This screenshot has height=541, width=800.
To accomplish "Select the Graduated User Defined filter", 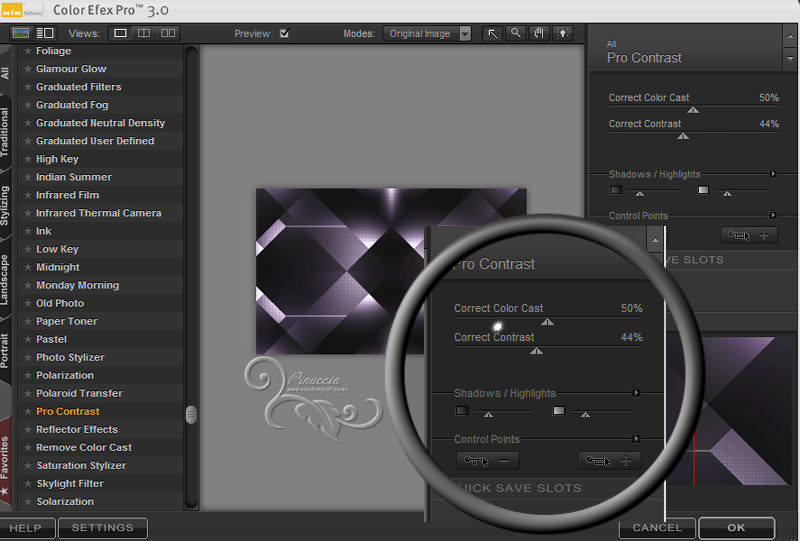I will coord(95,141).
